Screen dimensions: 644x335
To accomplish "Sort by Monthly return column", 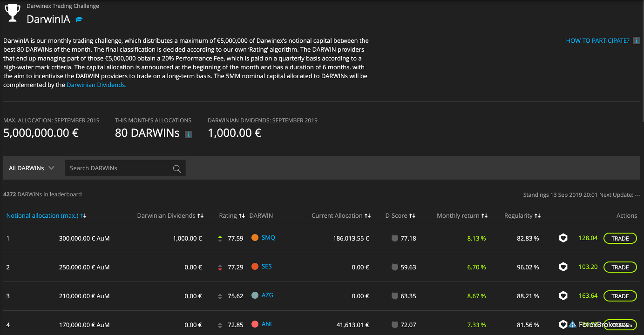I will click(x=462, y=215).
